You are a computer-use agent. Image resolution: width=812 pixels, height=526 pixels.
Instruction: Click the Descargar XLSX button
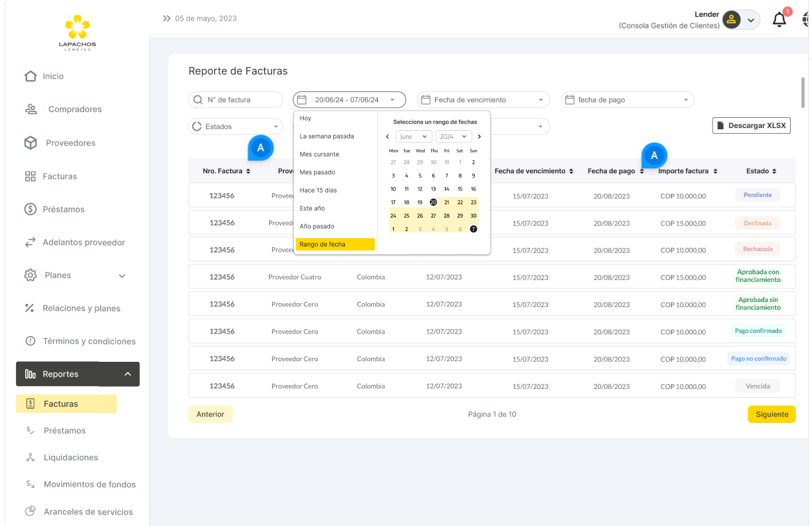[751, 126]
